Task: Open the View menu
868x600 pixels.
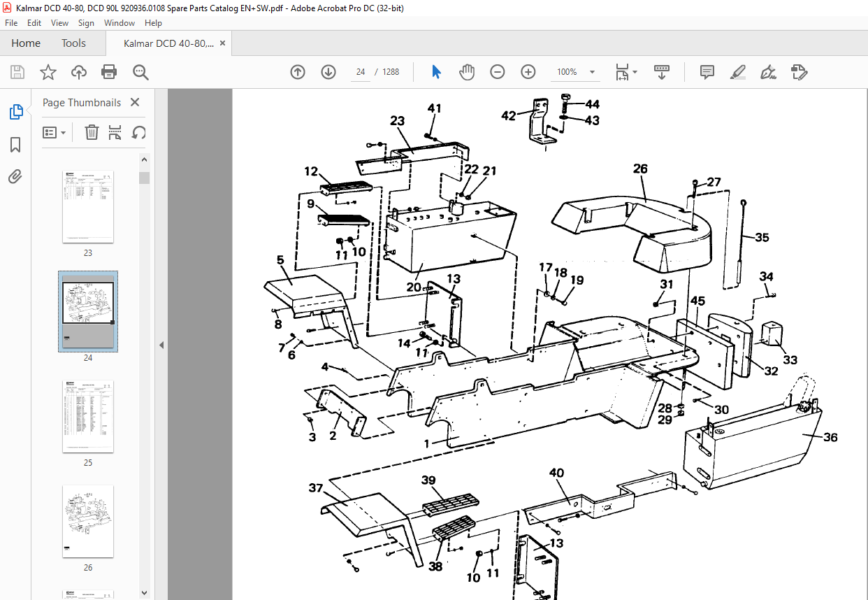Action: pos(60,23)
